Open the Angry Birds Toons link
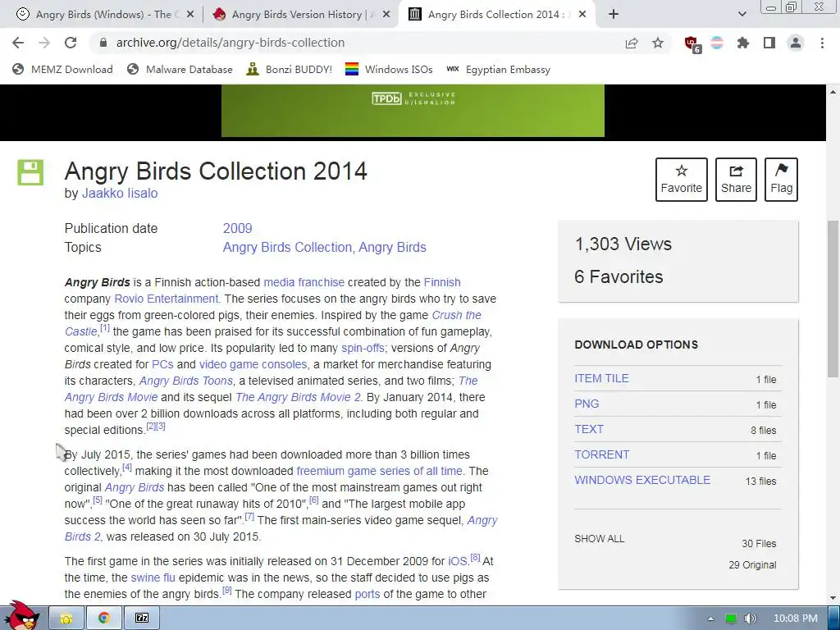This screenshot has height=630, width=840. [x=186, y=381]
